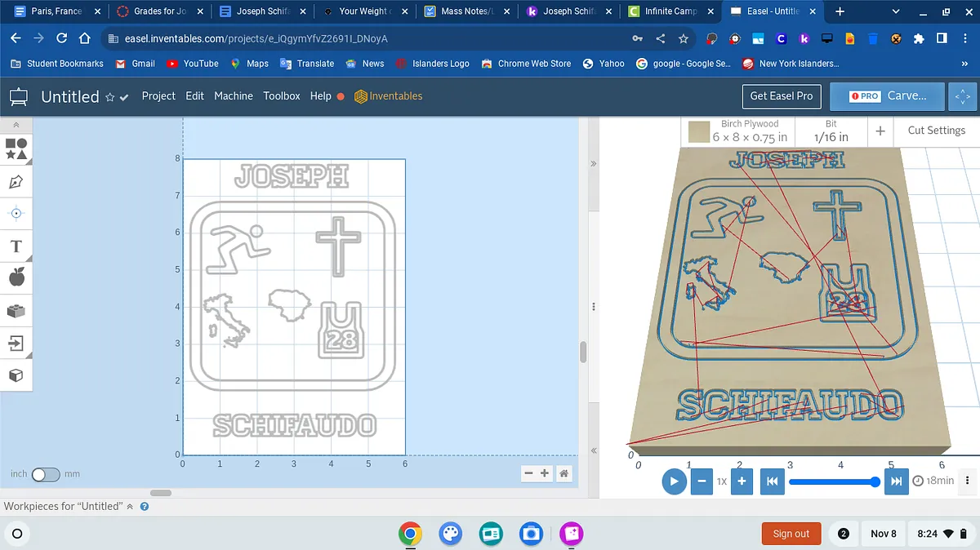The image size is (980, 550).
Task: Click the jog machine arrows icon
Action: (x=962, y=96)
